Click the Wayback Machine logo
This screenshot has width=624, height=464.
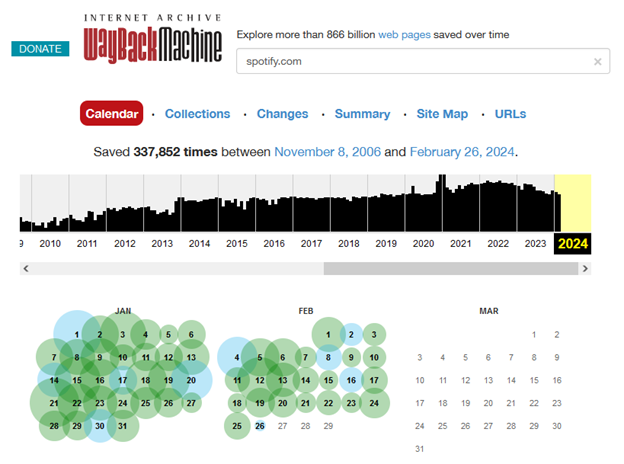(152, 39)
